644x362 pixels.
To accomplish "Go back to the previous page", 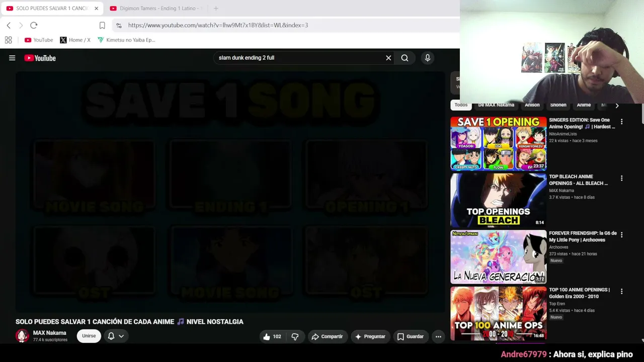I will [x=9, y=25].
